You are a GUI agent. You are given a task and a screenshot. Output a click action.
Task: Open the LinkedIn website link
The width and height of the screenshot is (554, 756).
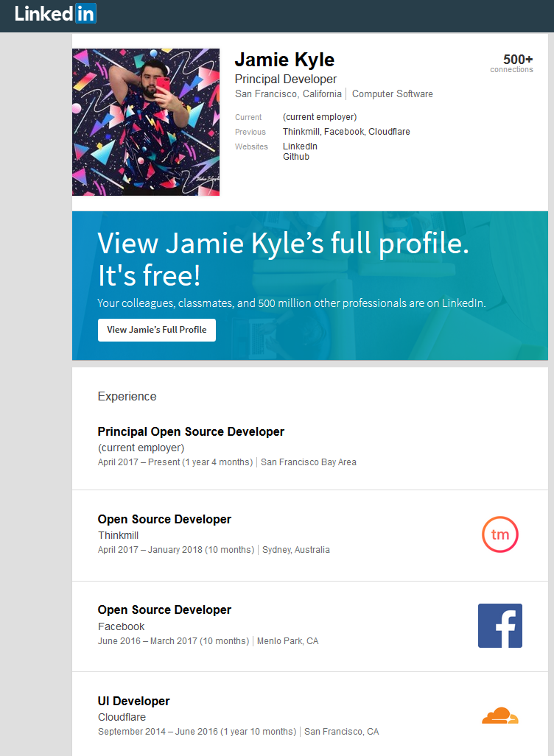pyautogui.click(x=300, y=146)
